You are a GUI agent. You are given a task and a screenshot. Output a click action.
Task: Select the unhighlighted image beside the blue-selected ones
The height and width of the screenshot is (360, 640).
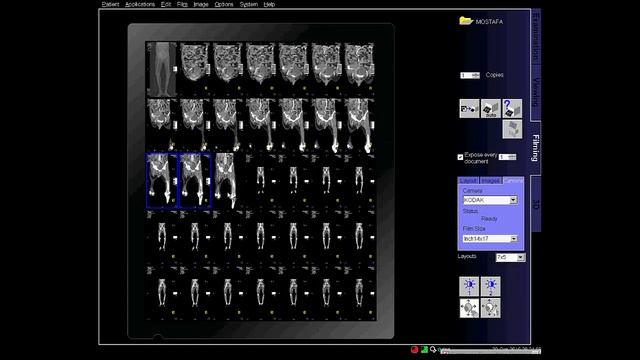(228, 181)
